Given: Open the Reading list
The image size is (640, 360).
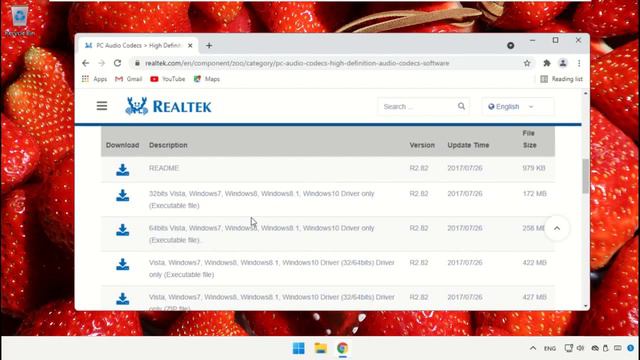Looking at the screenshot, I should point(561,79).
